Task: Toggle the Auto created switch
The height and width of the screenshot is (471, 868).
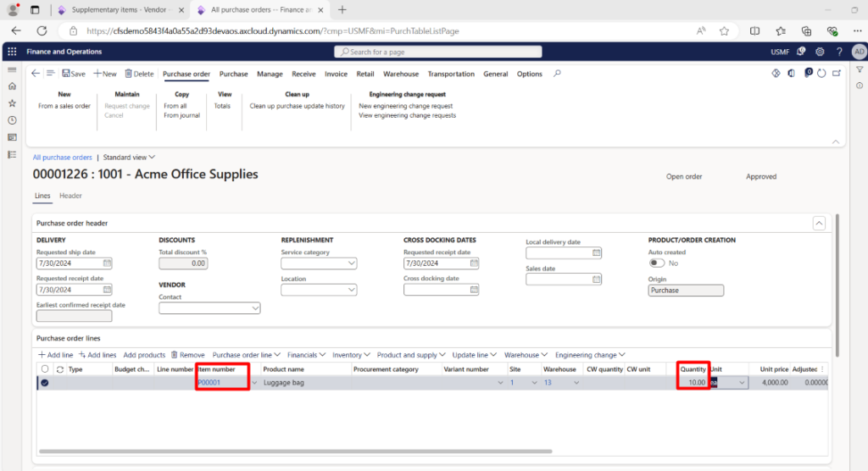Action: [657, 263]
